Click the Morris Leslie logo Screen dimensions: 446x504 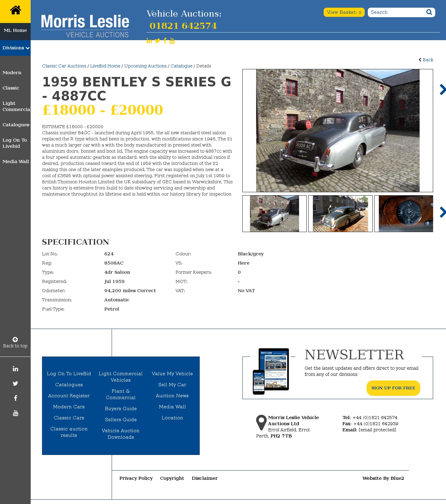coord(85,26)
